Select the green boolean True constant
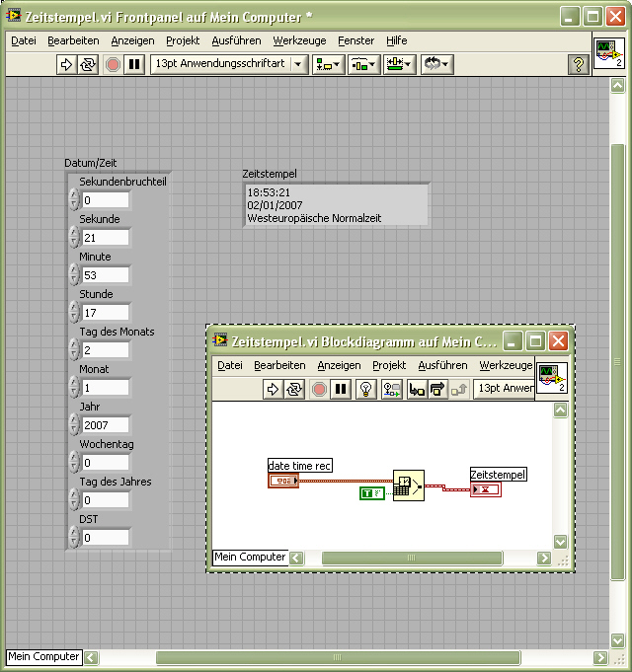 pyautogui.click(x=371, y=493)
